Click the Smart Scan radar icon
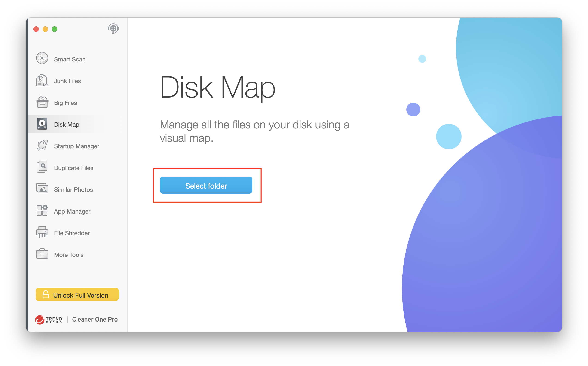 pos(42,58)
